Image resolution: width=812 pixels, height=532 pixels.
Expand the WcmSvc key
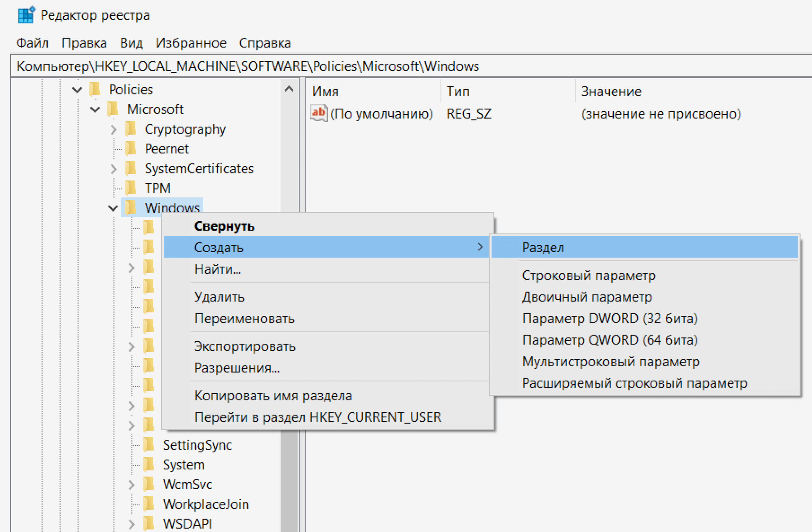[132, 484]
